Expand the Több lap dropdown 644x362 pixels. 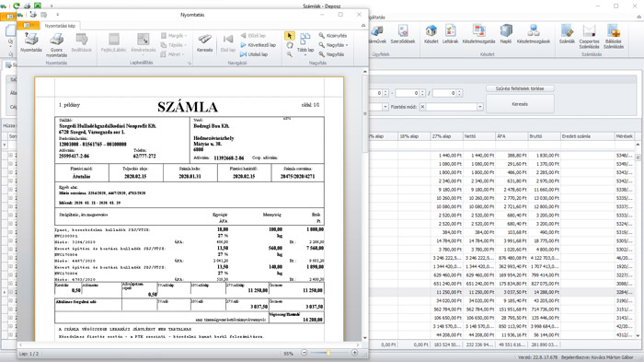305,54
